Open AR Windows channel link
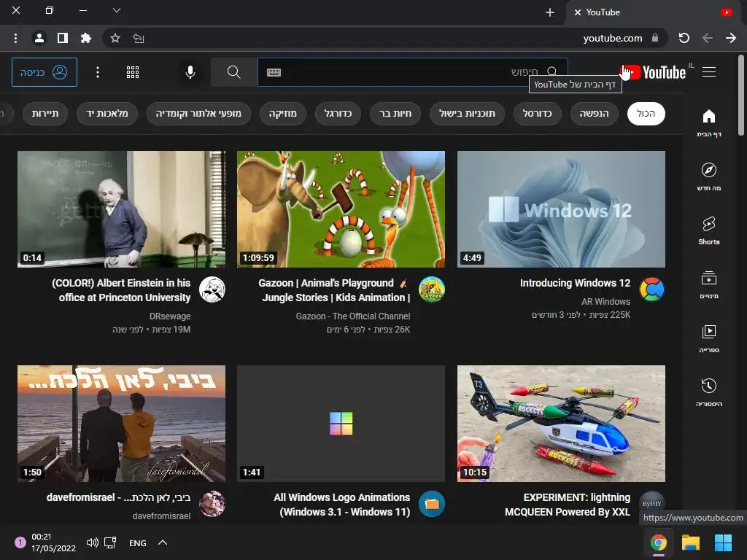The height and width of the screenshot is (560, 747). click(605, 301)
